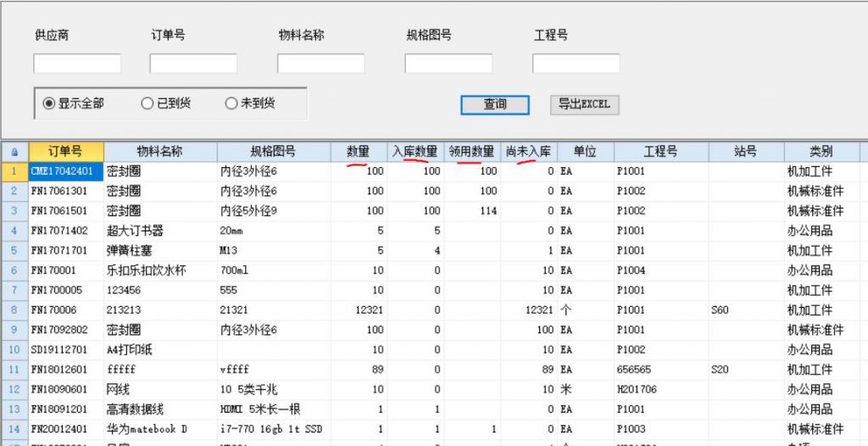Click the 尚未入库 column header
This screenshot has height=446, width=868.
coord(529,152)
